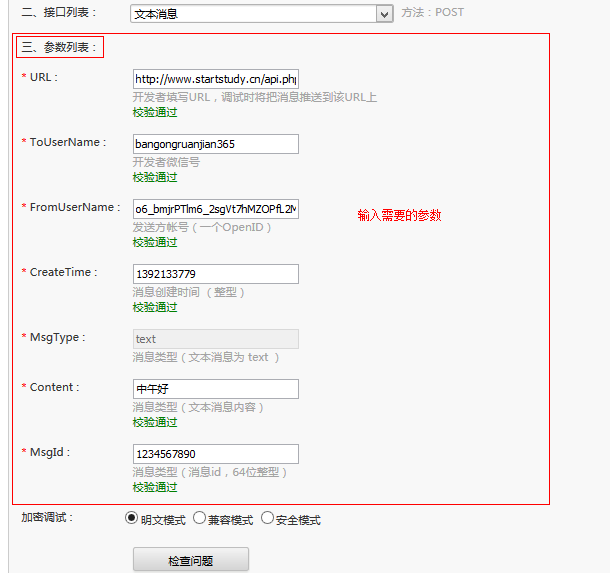
Task: Click the disabled MsgType text field
Action: (216, 339)
